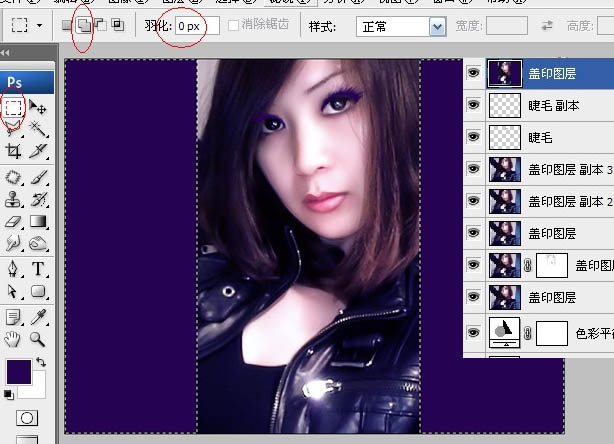
Task: Select the History Brush tool
Action: 38,199
